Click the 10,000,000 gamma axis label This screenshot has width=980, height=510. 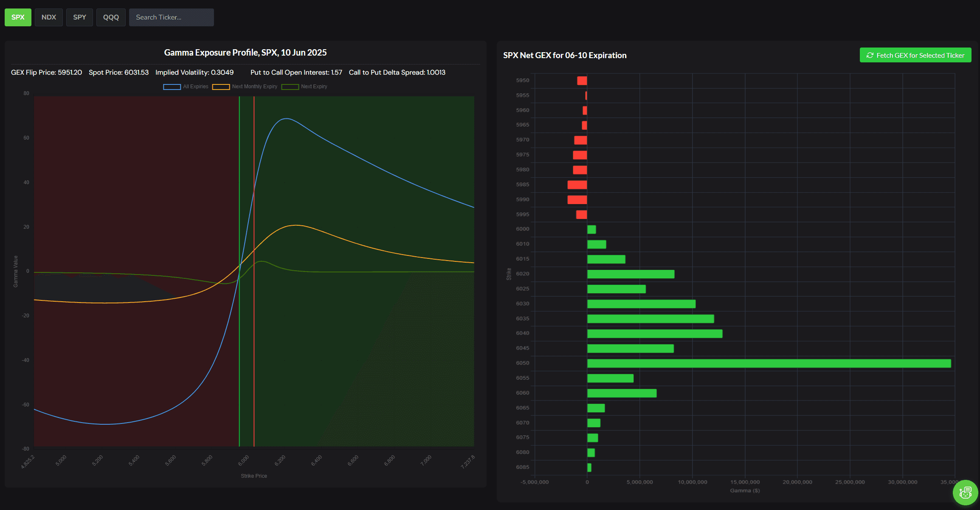pos(693,482)
